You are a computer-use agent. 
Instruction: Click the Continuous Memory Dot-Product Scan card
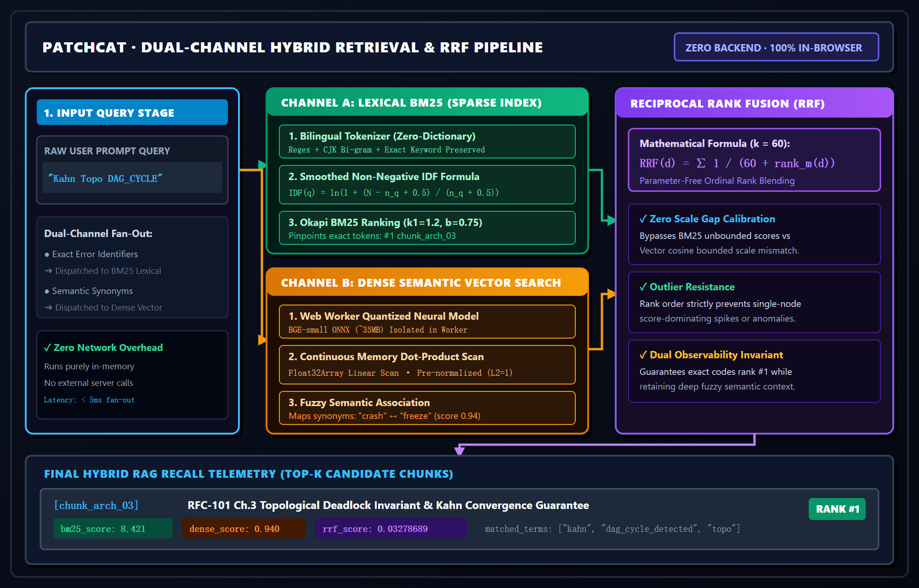(427, 365)
